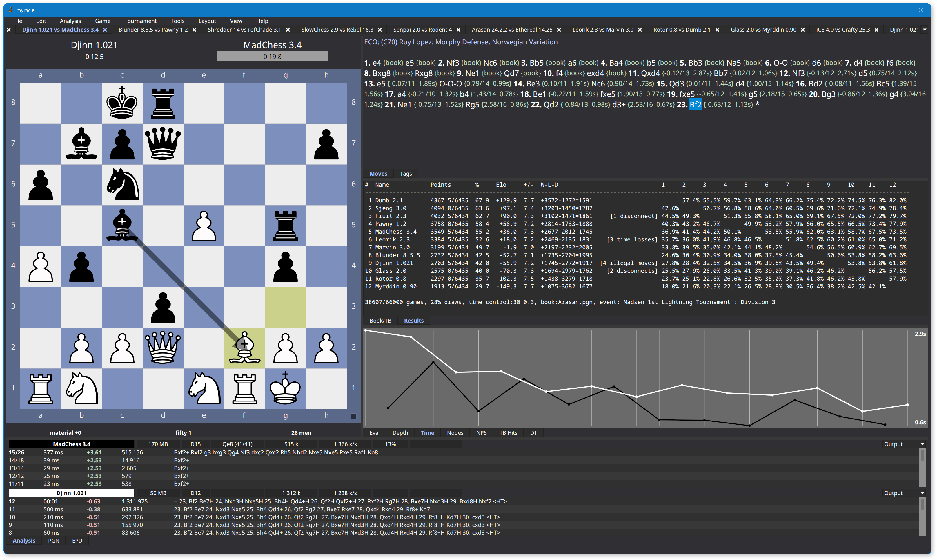Screen dimensions: 937x560
Task: Show the Depth graph tab
Action: pos(400,433)
